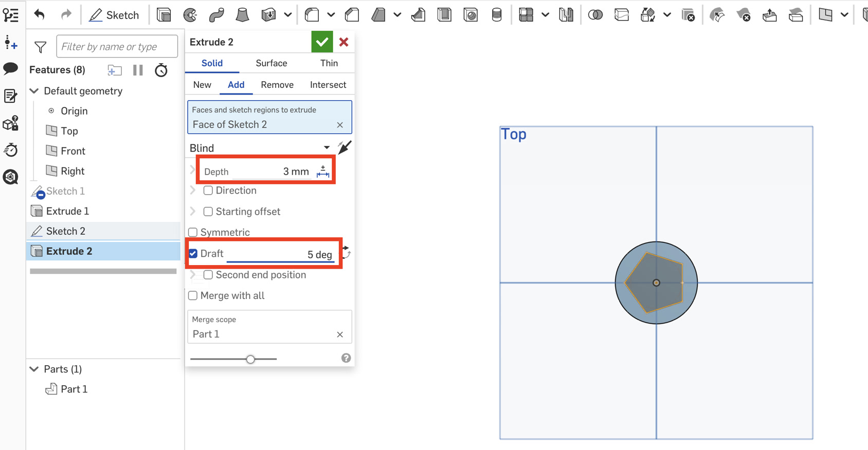Select Part 1 in Parts list
Screen dimensions: 868x450
coord(74,389)
